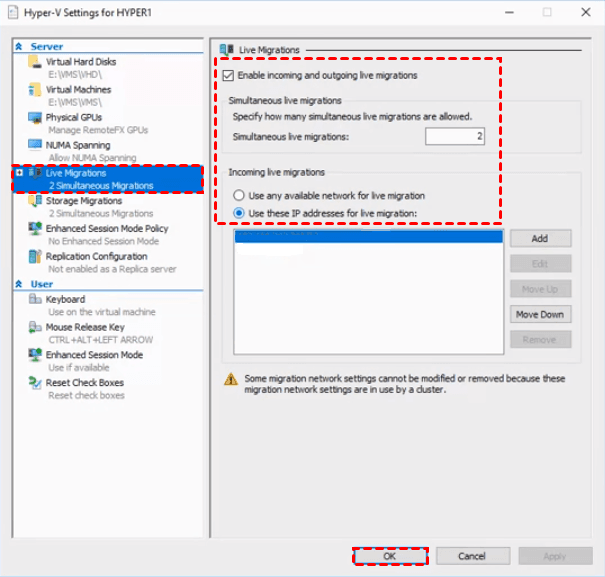This screenshot has height=577, width=605.
Task: Confirm settings with the OK button
Action: point(390,556)
